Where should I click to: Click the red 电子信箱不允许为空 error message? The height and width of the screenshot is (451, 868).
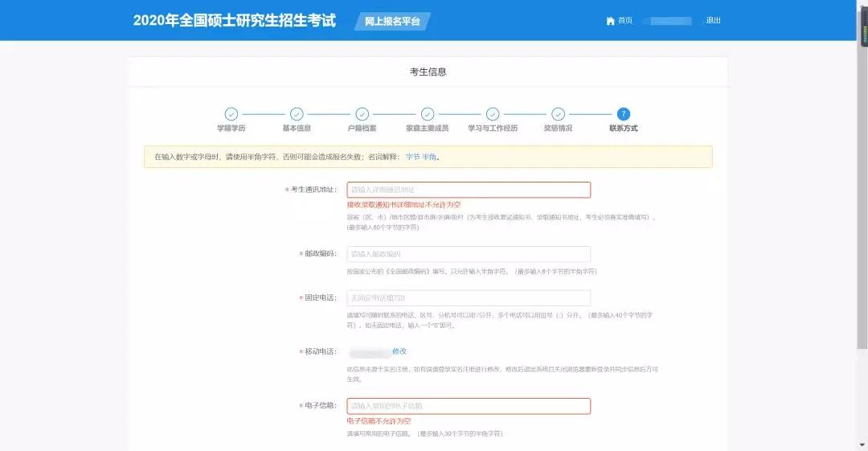[379, 421]
